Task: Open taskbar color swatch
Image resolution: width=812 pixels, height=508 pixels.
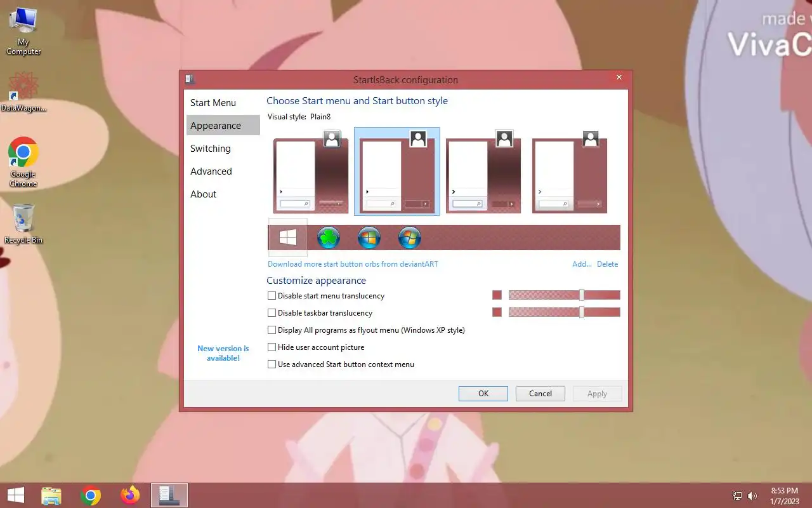Action: (x=497, y=312)
